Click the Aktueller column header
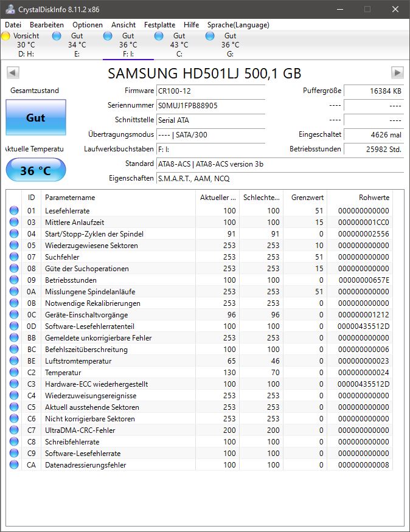 point(218,198)
